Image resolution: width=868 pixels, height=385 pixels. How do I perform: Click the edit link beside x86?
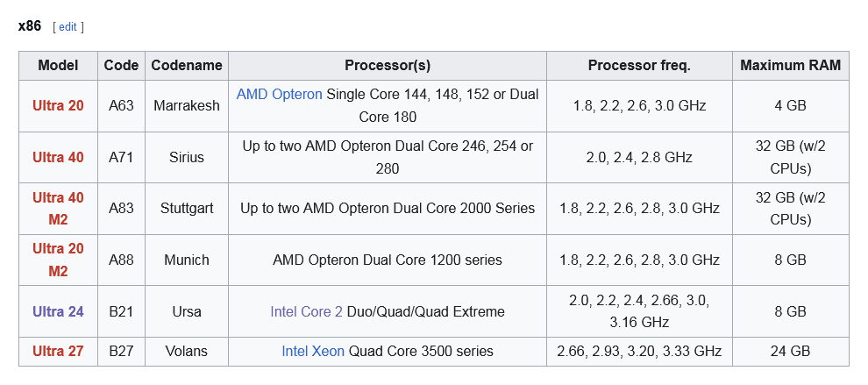point(68,27)
